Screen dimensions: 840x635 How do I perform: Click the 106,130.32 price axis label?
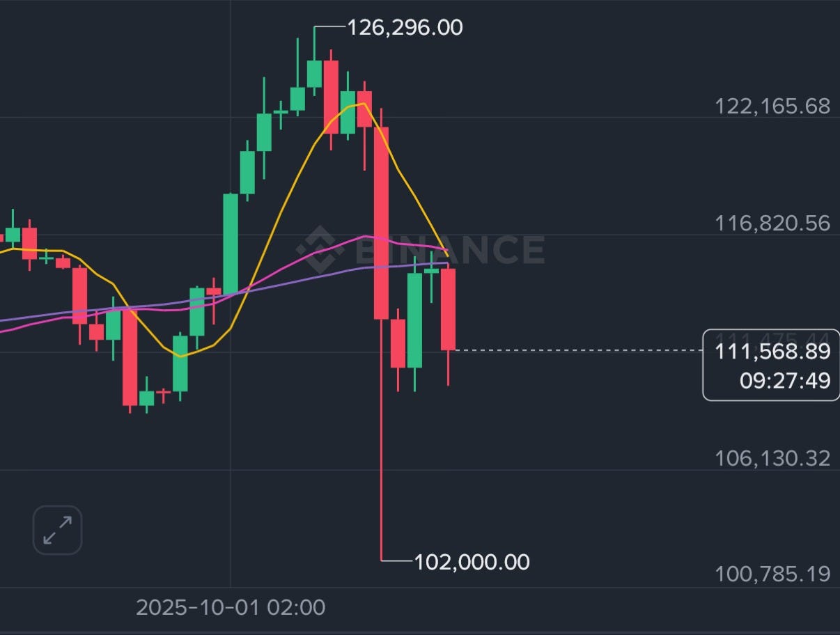772,458
